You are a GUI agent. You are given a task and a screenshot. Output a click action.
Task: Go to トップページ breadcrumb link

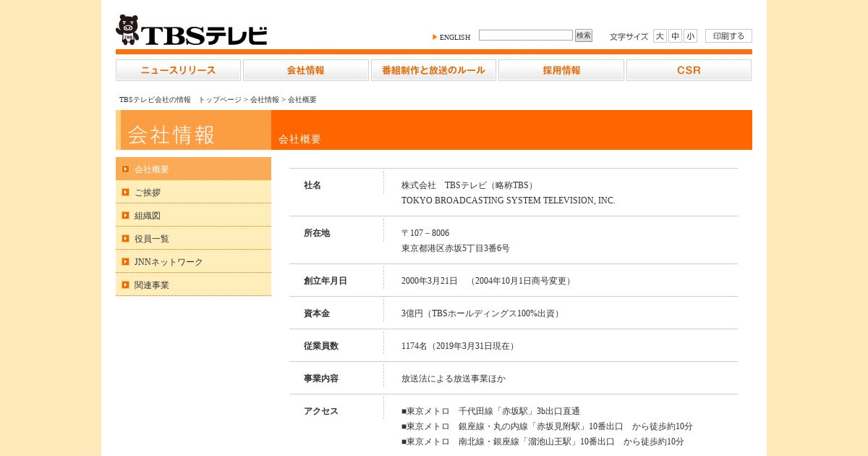[x=220, y=100]
